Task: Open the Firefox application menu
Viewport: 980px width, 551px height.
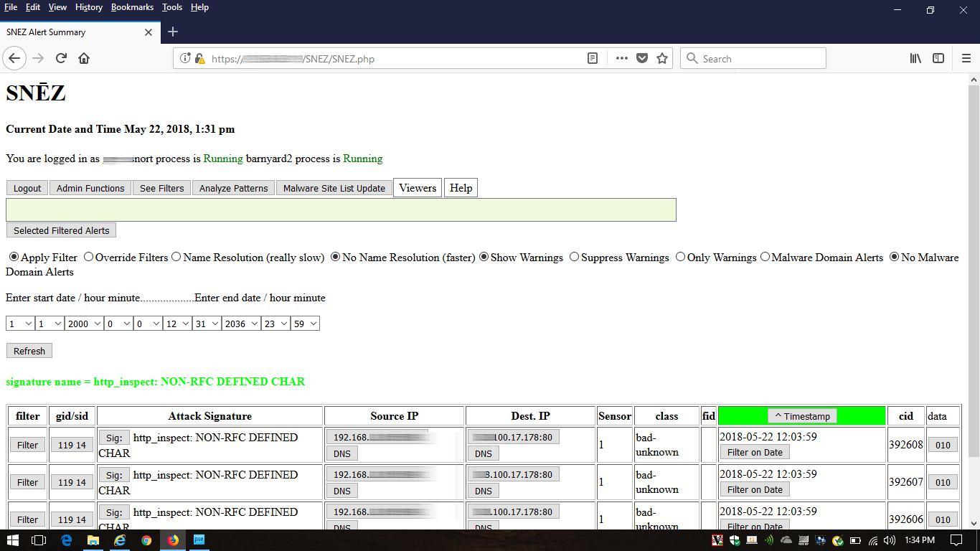Action: [x=966, y=58]
